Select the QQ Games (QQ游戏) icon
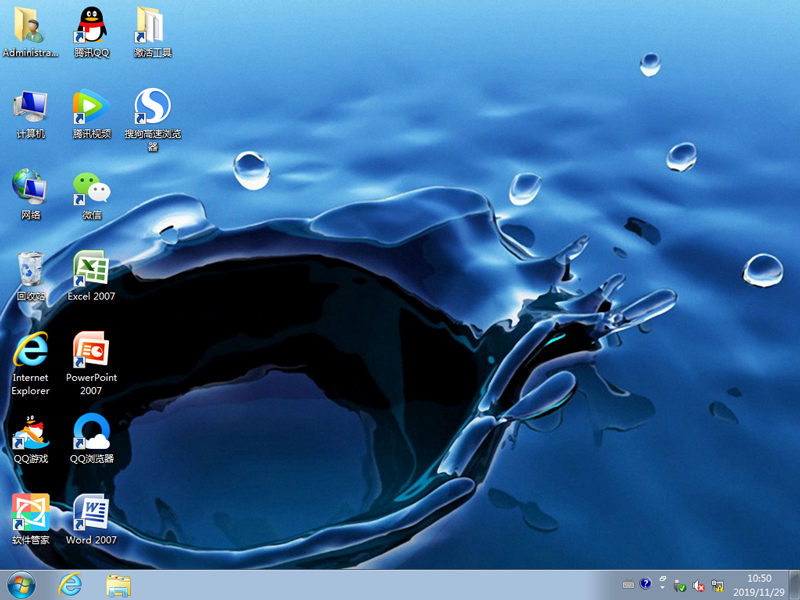Image resolution: width=800 pixels, height=600 pixels. pyautogui.click(x=30, y=433)
